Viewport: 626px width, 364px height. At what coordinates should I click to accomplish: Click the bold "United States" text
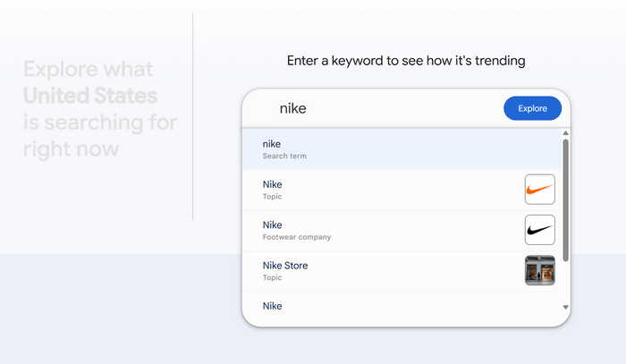point(90,96)
